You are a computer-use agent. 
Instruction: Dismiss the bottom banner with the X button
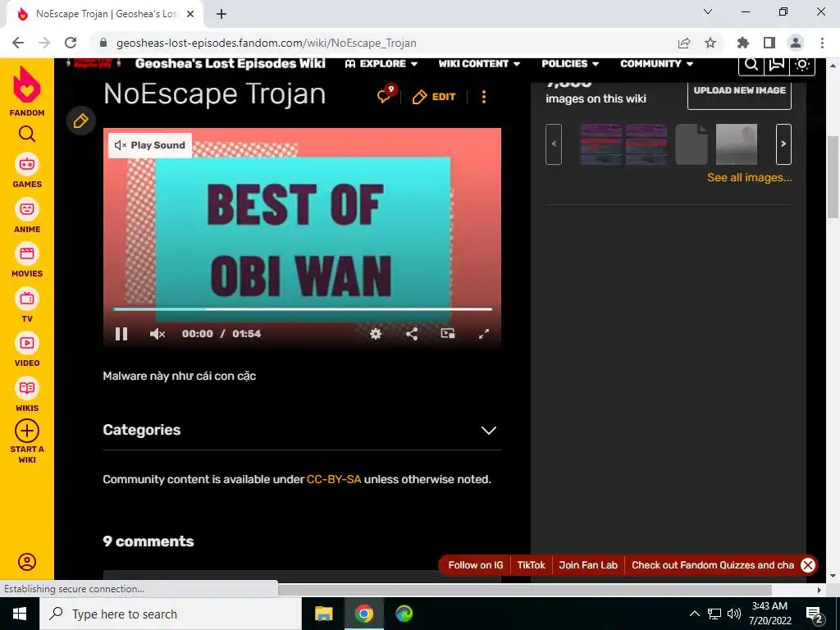pos(808,565)
